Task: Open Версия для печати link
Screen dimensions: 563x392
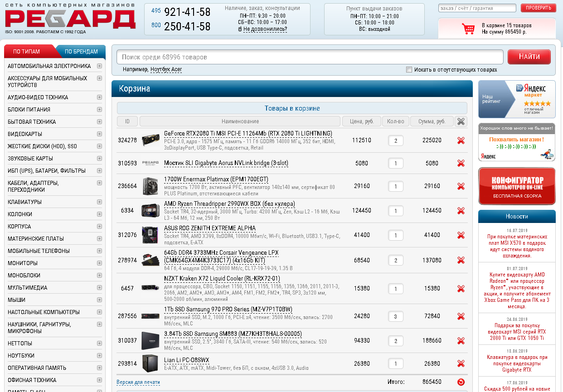Action: 138,382
